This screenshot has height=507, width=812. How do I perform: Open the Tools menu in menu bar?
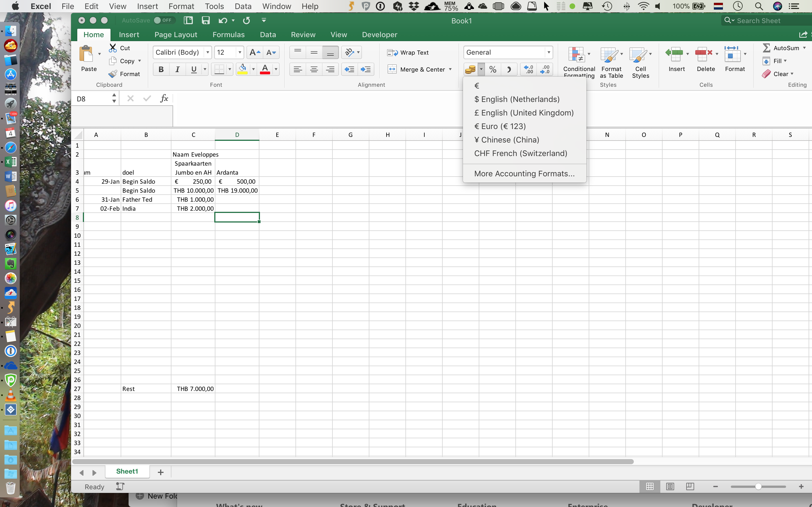[x=214, y=6]
